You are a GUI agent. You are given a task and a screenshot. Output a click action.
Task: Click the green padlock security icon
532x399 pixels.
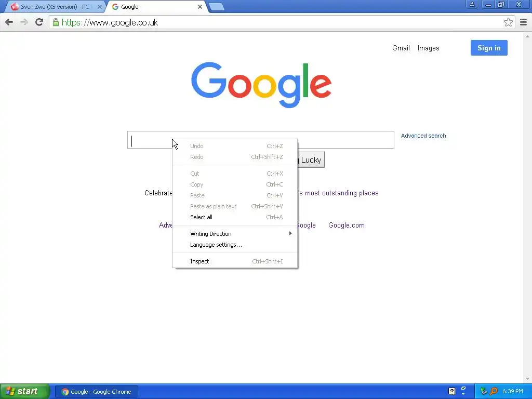pyautogui.click(x=56, y=22)
